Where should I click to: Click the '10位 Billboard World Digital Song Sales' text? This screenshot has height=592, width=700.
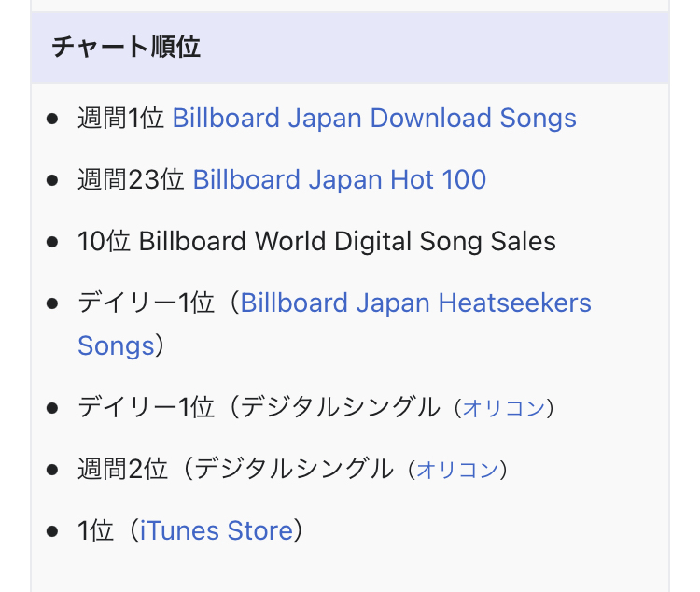click(x=316, y=241)
